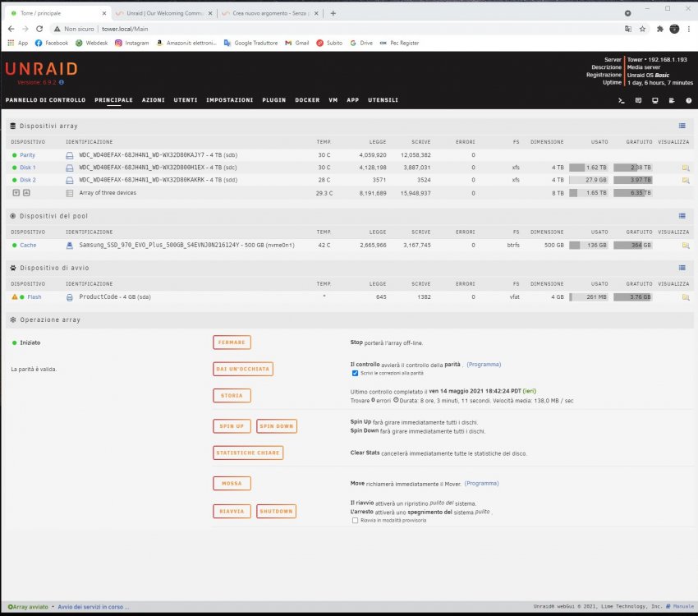Toggle Scrivi le correzioni alla parità checkbox
The width and height of the screenshot is (698, 616).
coord(355,374)
